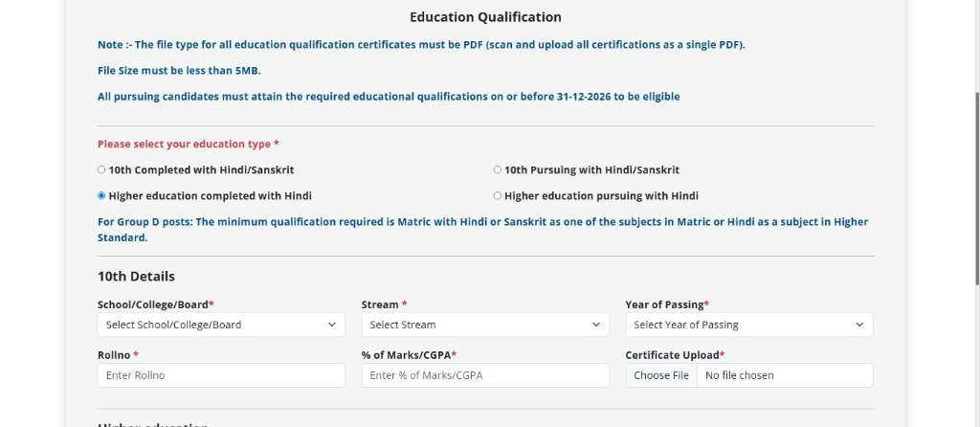The width and height of the screenshot is (980, 427).
Task: Click the No file chosen area
Action: pos(740,375)
